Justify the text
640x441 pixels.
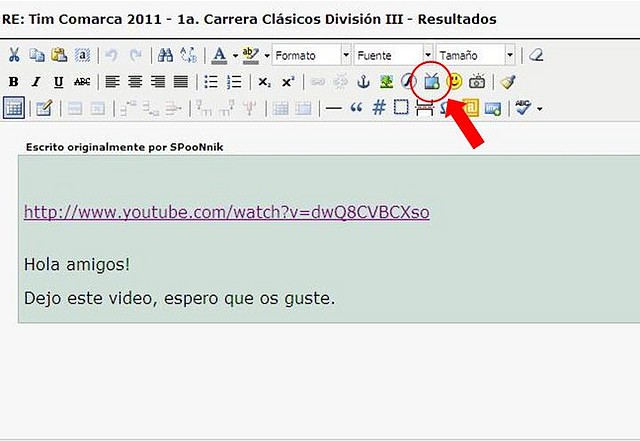(x=181, y=82)
